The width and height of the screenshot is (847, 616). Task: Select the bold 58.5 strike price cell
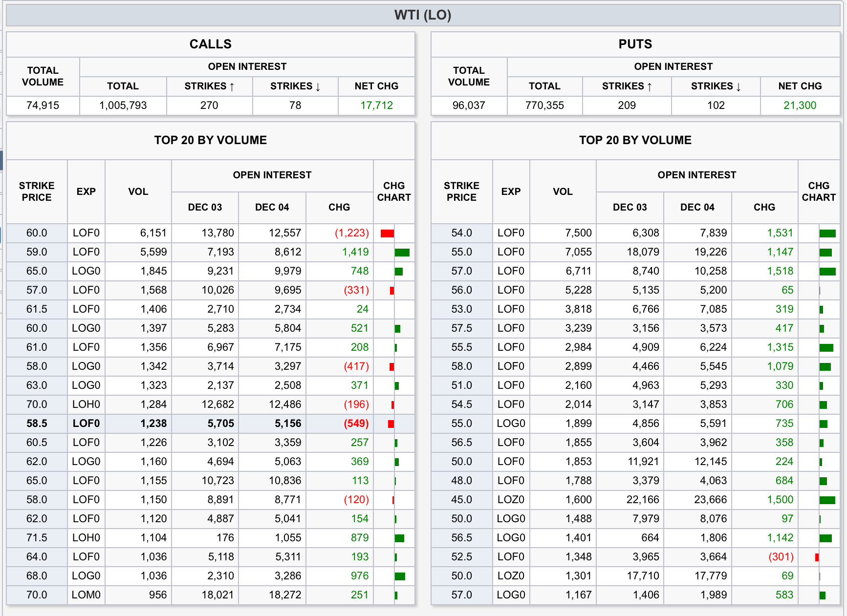click(37, 424)
